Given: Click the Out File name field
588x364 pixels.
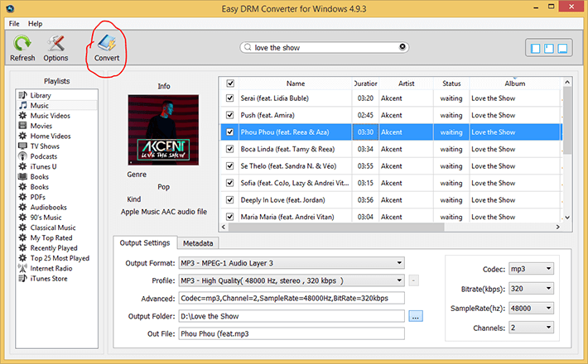Looking at the screenshot, I should 292,333.
